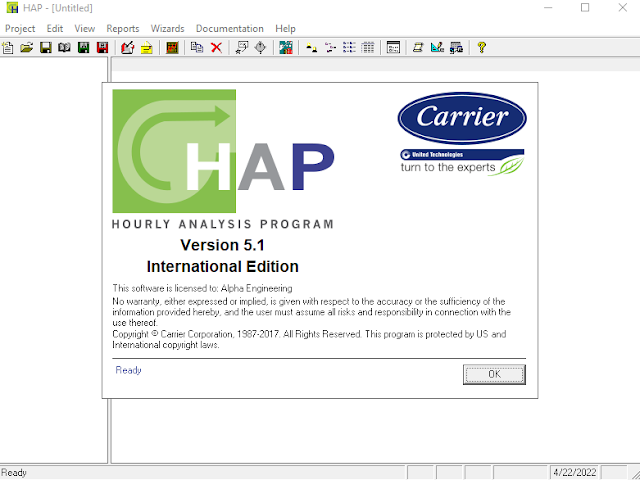Click the 'Ready' status bar text
The height and width of the screenshot is (480, 640).
coord(14,473)
